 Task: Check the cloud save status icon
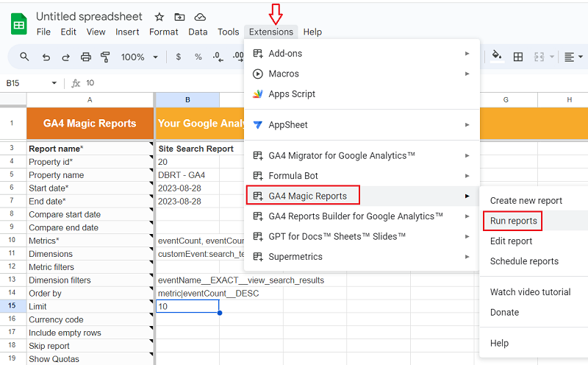(200, 17)
